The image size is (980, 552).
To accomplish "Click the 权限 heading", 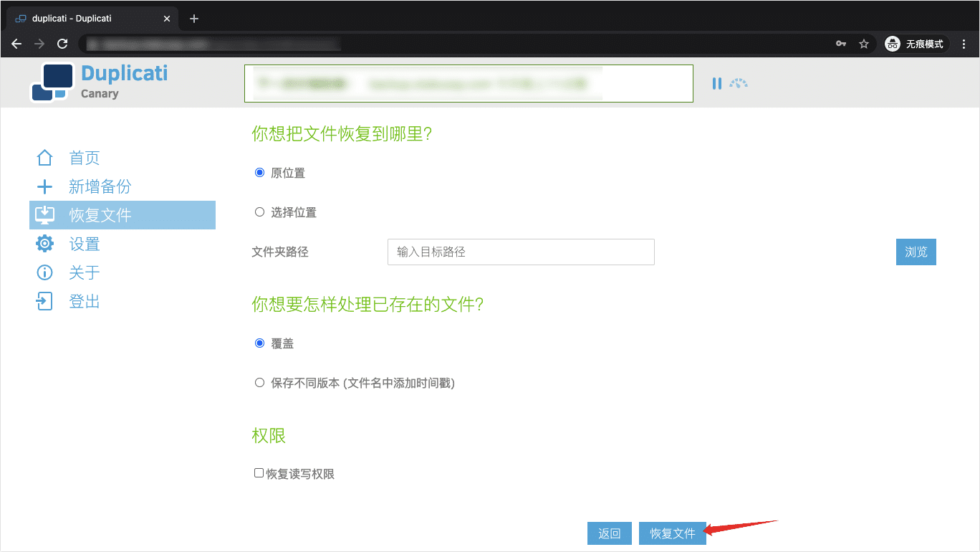I will tap(269, 435).
